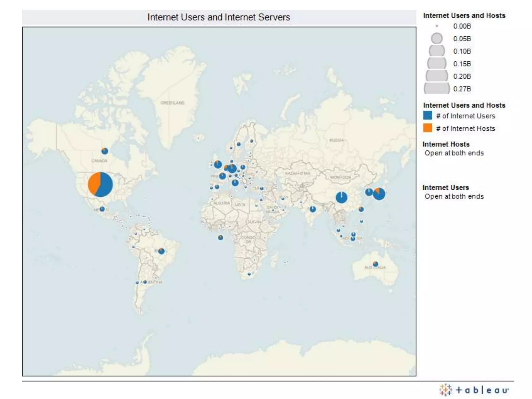
Task: Click the 0.05B size legend circle
Action: tap(437, 38)
